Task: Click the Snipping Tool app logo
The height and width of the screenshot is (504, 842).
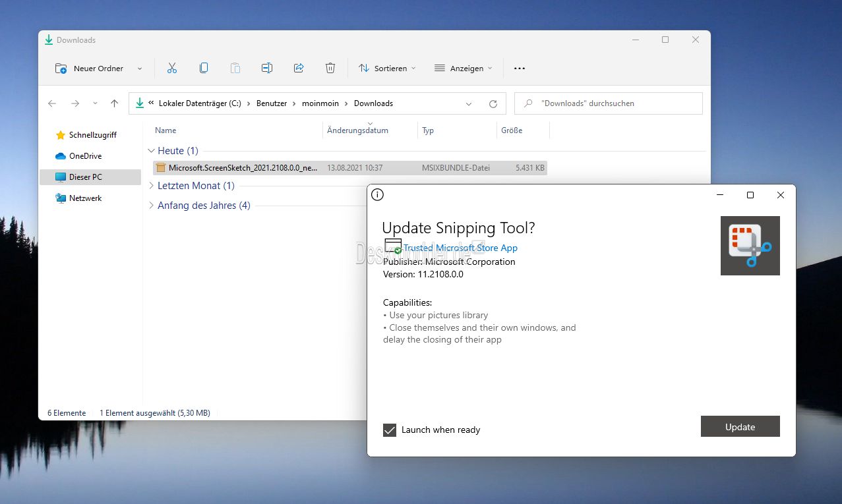Action: coord(750,246)
